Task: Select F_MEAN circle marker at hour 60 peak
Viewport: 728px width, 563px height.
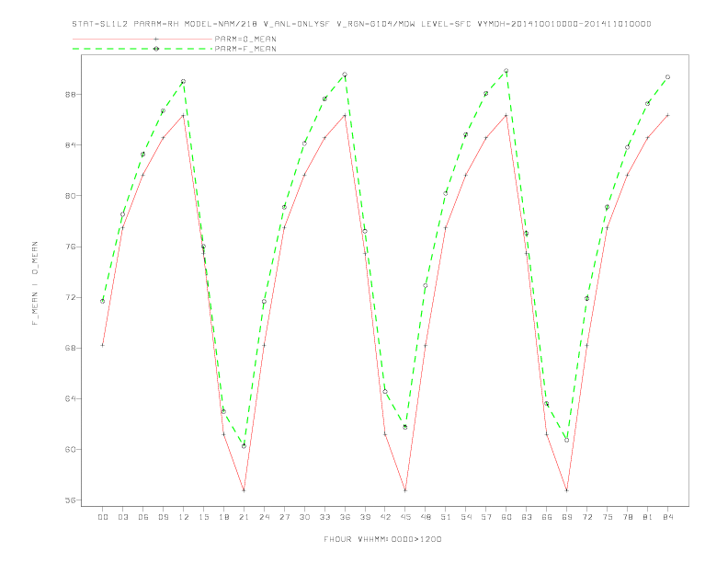Action: (x=506, y=71)
